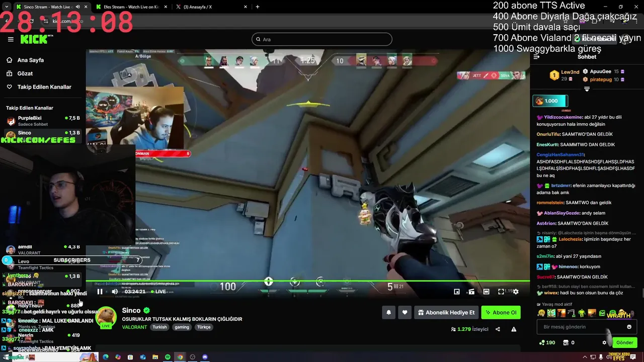Viewport: 644px width, 362px height.
Task: Open video player settings gear
Action: pyautogui.click(x=516, y=292)
